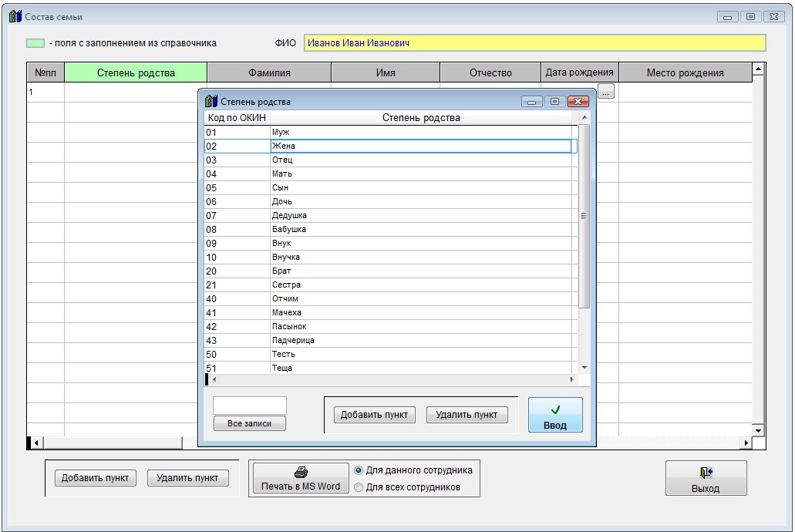Click the Отчество column header
Viewport: 795px width, 532px height.
(x=490, y=72)
